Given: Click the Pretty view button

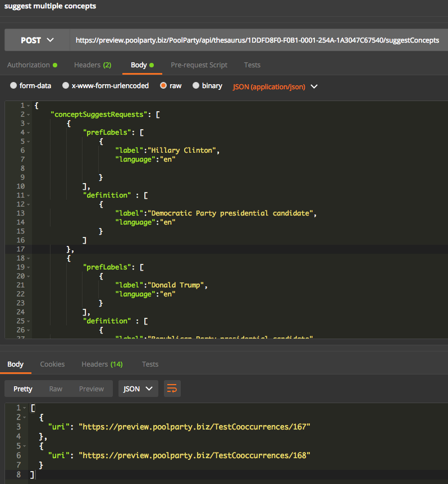Looking at the screenshot, I should point(23,389).
